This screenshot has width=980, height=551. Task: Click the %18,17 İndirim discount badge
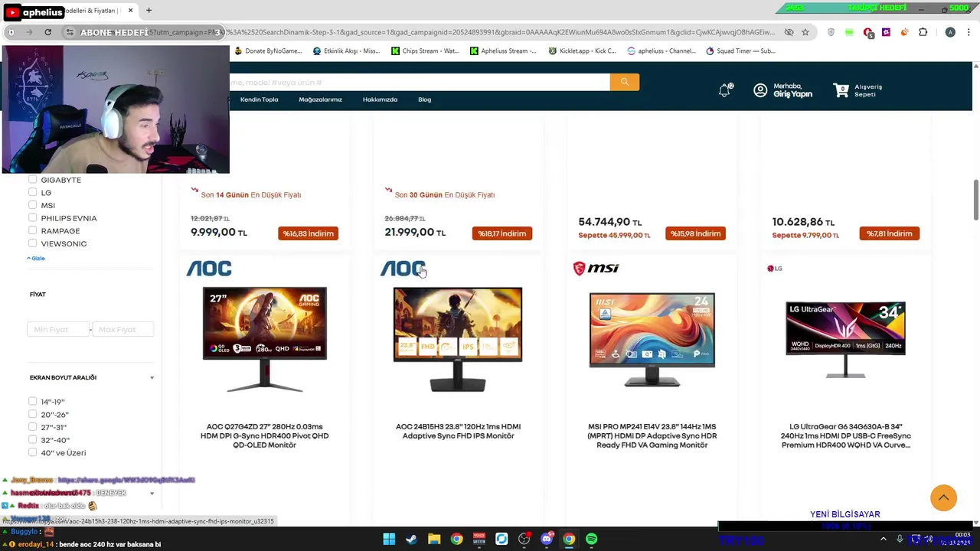click(502, 233)
